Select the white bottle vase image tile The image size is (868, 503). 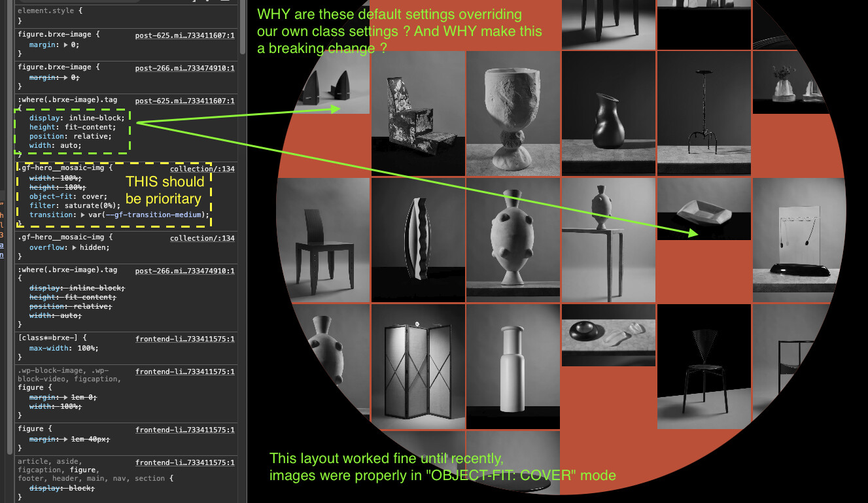[513, 366]
